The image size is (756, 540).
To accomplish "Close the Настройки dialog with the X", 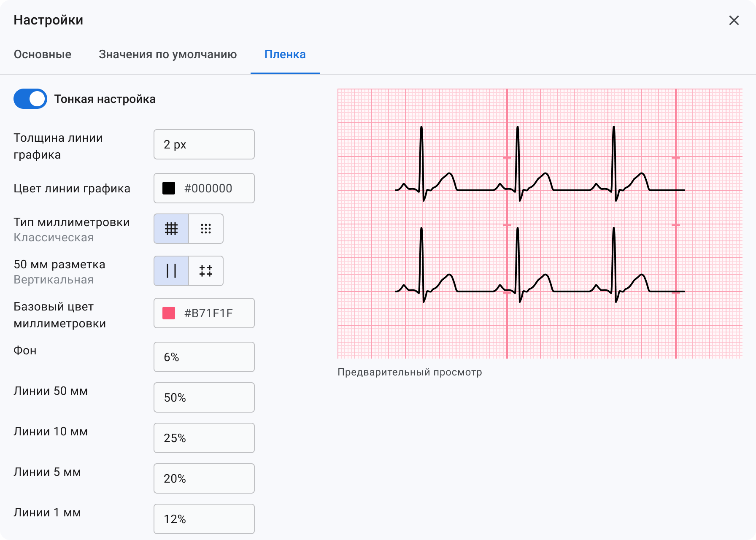I will point(734,20).
